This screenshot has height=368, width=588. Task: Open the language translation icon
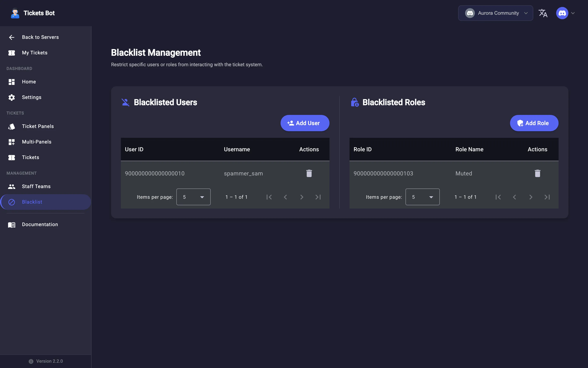[x=543, y=13]
